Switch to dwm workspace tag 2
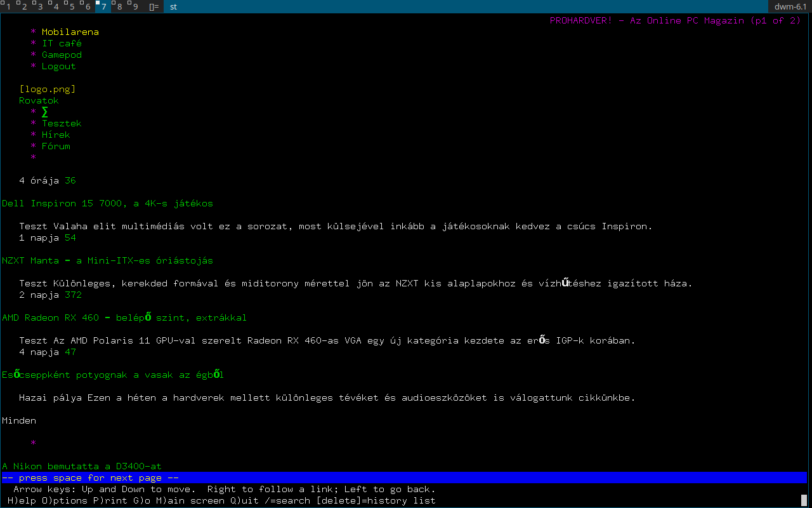The image size is (812, 508). click(x=24, y=6)
